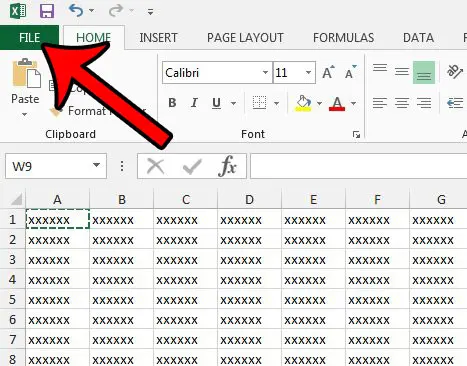Select row 1 header
The width and height of the screenshot is (467, 366).
[x=13, y=220]
